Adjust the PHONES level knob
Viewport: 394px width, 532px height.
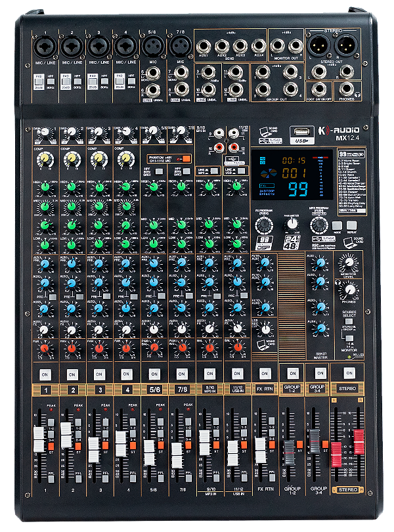(x=349, y=290)
